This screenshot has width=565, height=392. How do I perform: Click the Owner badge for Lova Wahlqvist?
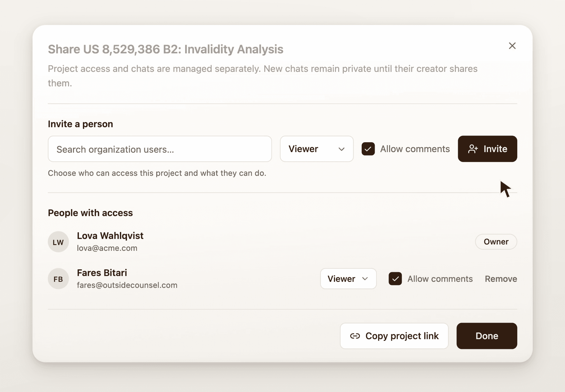pyautogui.click(x=496, y=242)
